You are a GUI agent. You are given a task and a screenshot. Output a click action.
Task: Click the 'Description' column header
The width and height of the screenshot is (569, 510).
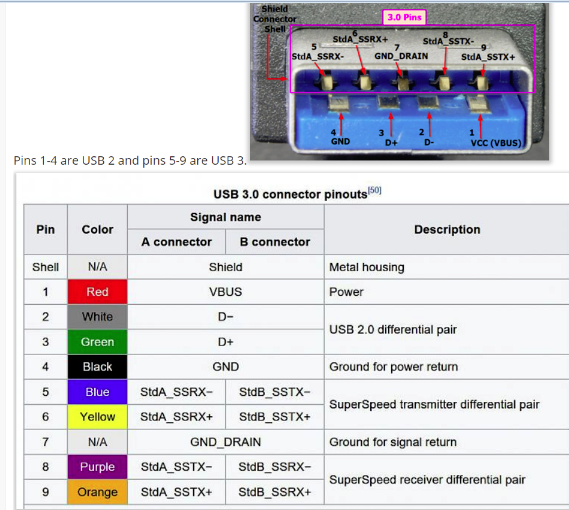tap(447, 229)
